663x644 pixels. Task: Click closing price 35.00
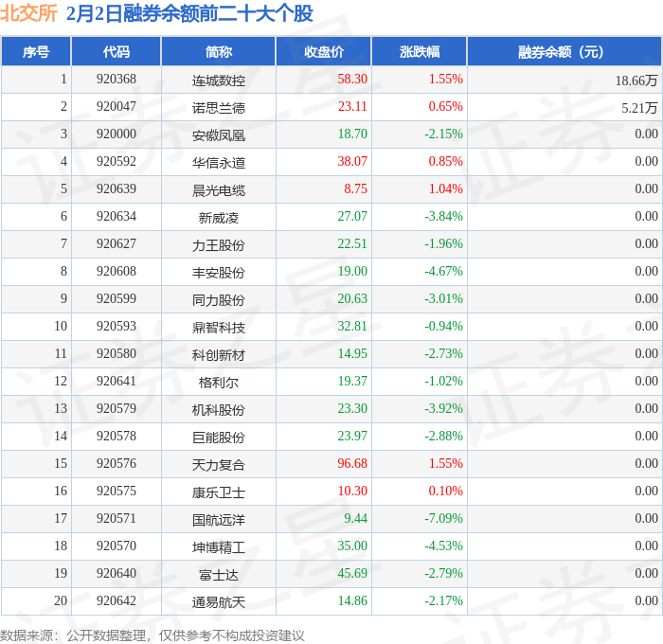tap(352, 546)
